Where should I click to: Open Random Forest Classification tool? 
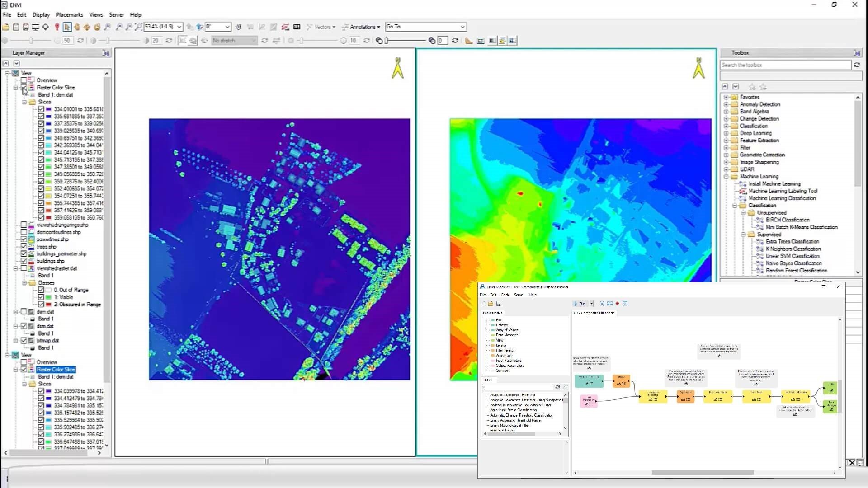[x=796, y=271]
